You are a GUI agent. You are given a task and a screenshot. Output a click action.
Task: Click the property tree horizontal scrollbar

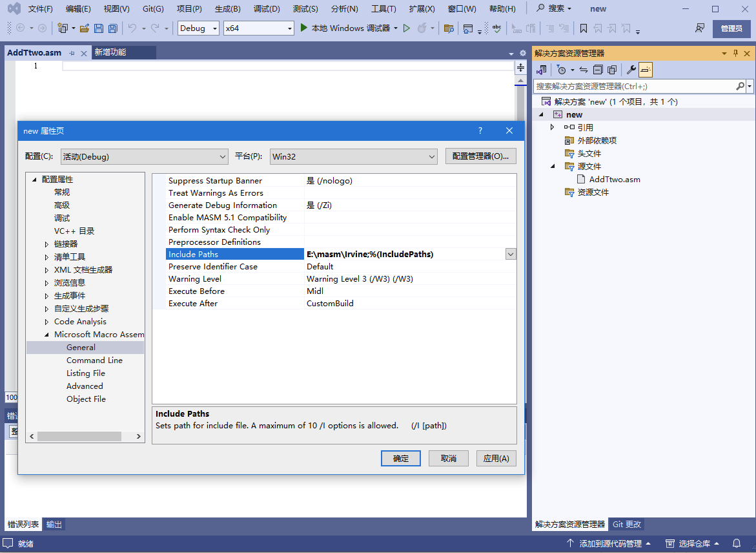79,436
